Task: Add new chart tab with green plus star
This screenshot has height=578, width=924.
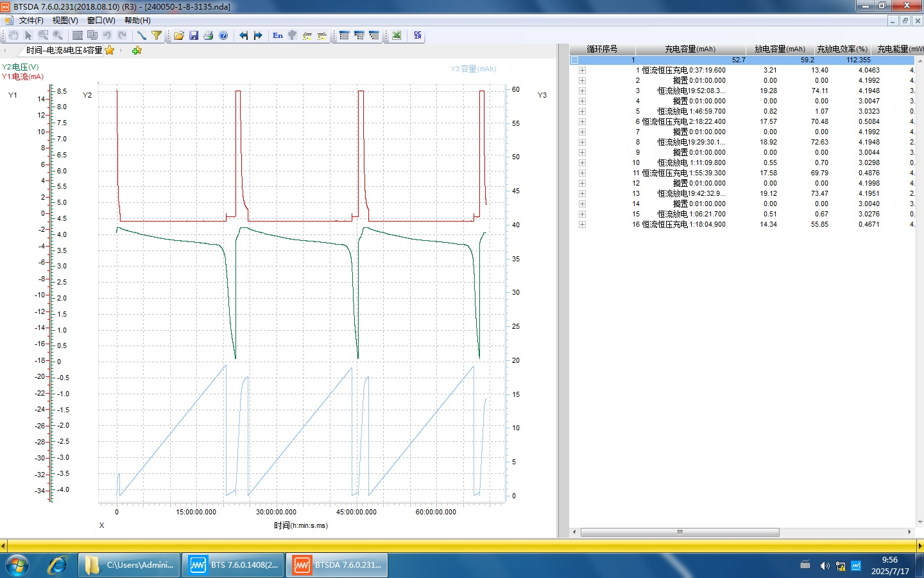Action: tap(137, 50)
